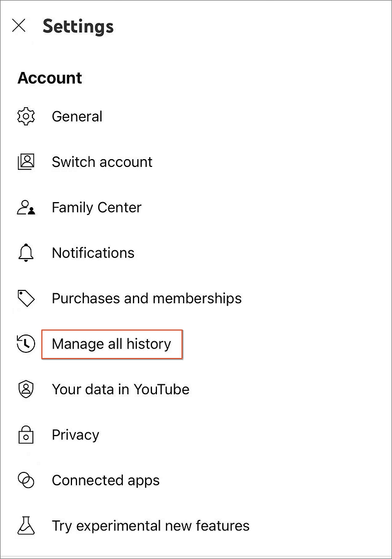Click the General settings gear icon
The height and width of the screenshot is (559, 392).
[x=26, y=116]
